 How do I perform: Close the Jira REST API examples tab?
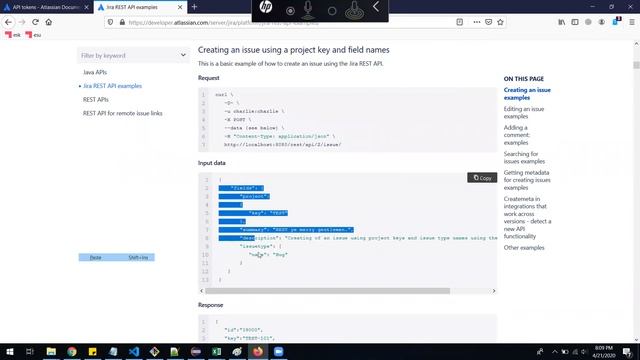pos(180,7)
